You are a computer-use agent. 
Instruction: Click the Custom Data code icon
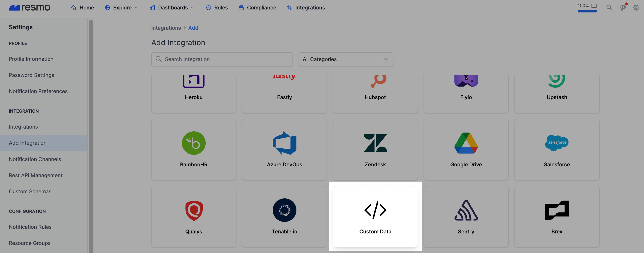click(375, 210)
